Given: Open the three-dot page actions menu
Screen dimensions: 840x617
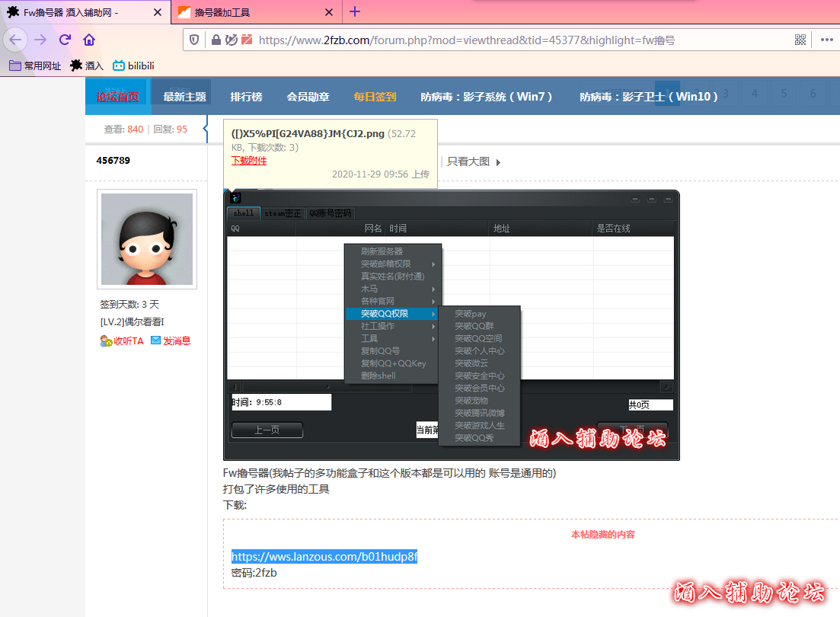Looking at the screenshot, I should tap(826, 40).
